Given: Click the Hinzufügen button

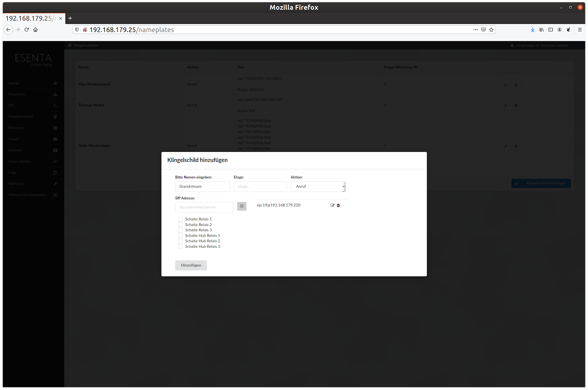Looking at the screenshot, I should (x=191, y=265).
